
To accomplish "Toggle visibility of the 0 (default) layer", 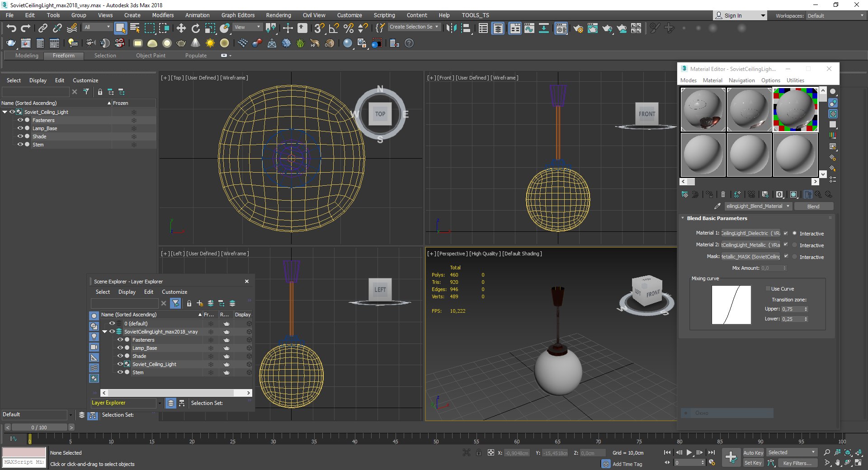I will (x=112, y=324).
